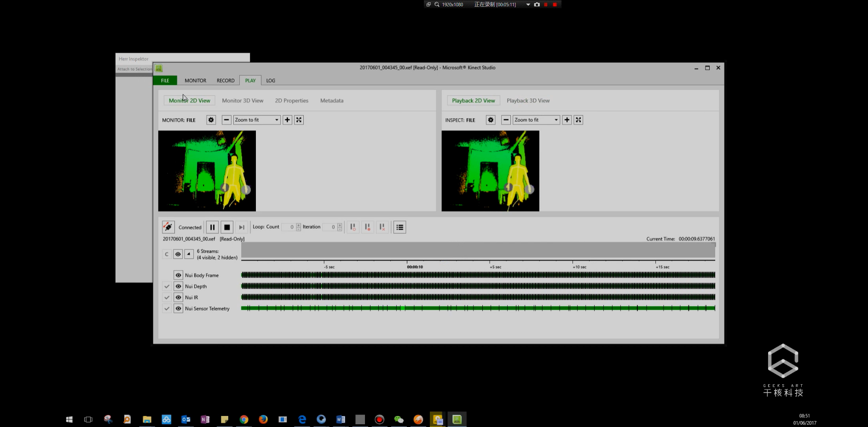
Task: Uncheck the Nui Sensor Telemetry checkbox
Action: tap(167, 308)
